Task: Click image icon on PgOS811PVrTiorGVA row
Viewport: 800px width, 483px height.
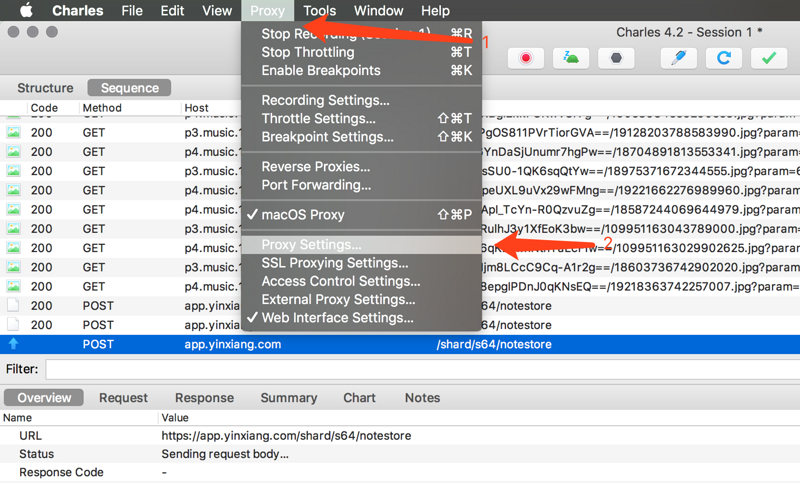Action: click(13, 133)
